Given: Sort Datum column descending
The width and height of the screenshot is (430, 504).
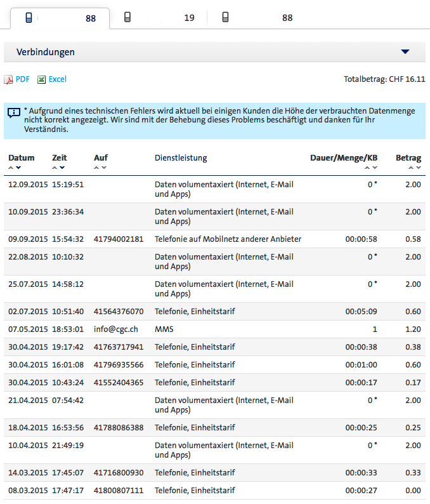Looking at the screenshot, I should pyautogui.click(x=18, y=168).
